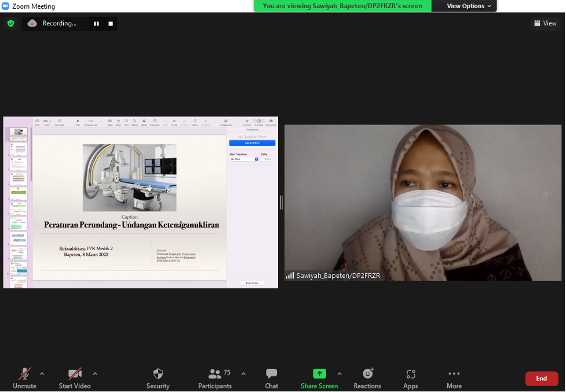Show meeting info via green shield
Image resolution: width=566 pixels, height=392 pixels.
pos(11,23)
